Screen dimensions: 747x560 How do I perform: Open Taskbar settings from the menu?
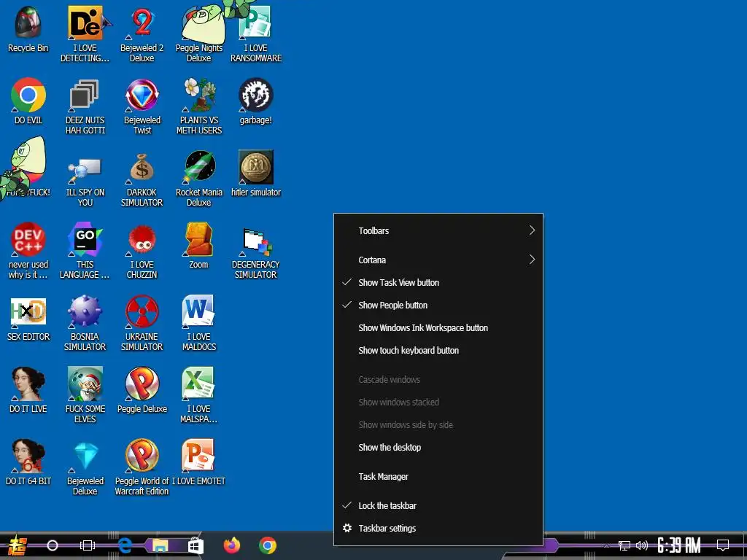438,529
